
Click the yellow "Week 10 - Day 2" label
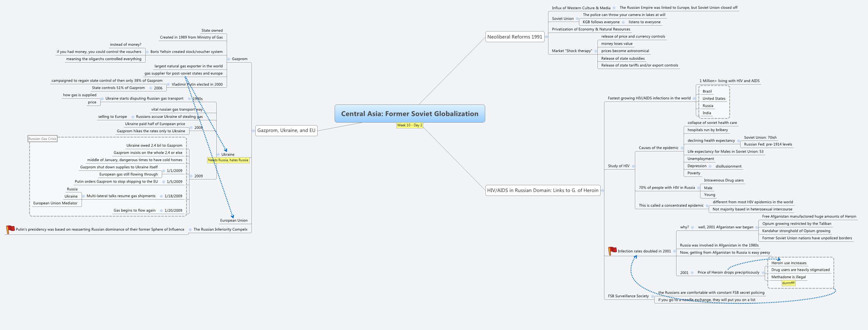point(410,125)
